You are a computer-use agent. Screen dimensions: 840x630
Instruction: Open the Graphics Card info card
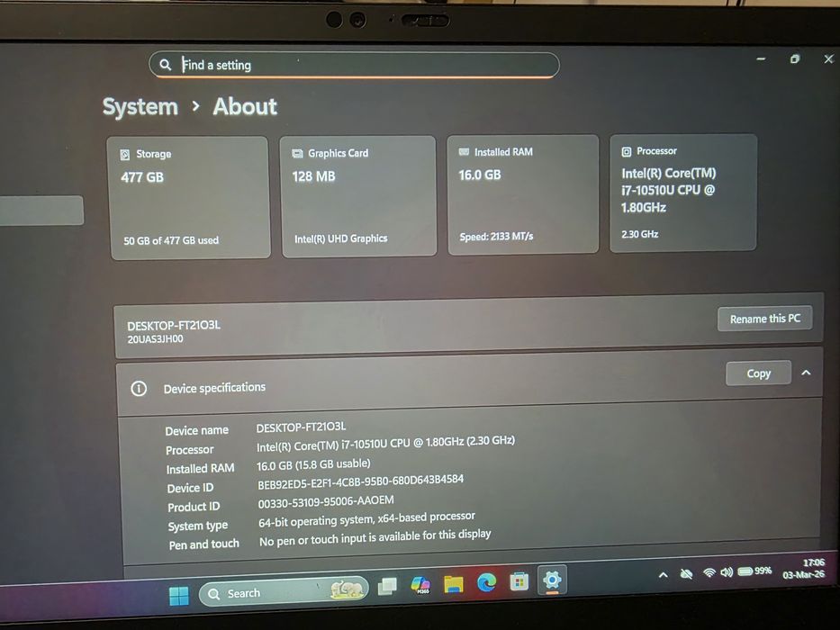click(x=357, y=196)
